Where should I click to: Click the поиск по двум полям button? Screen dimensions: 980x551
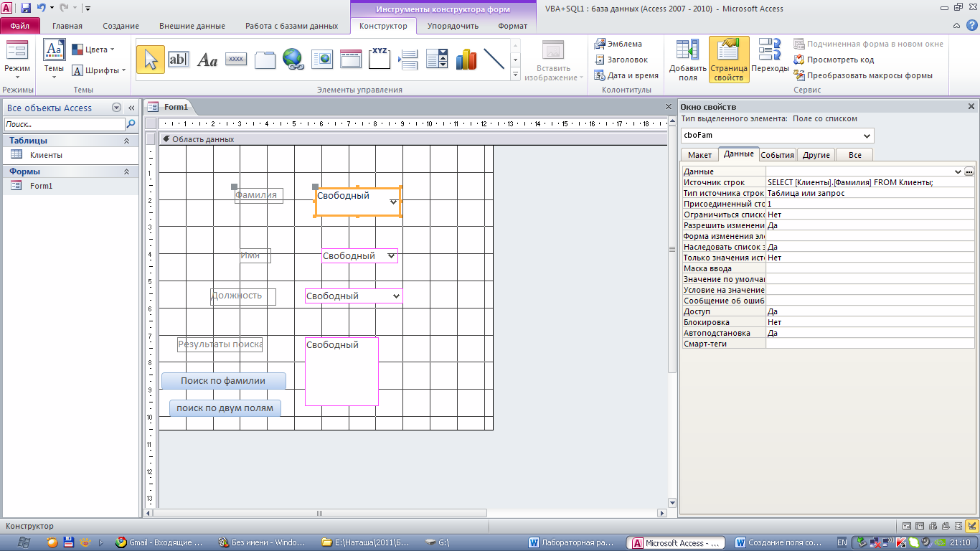[x=225, y=408]
